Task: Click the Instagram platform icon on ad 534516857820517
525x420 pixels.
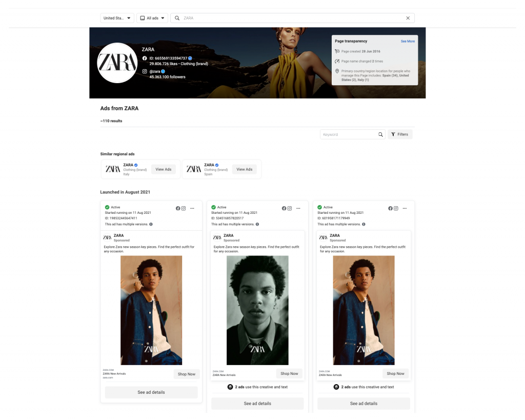Action: coord(290,208)
